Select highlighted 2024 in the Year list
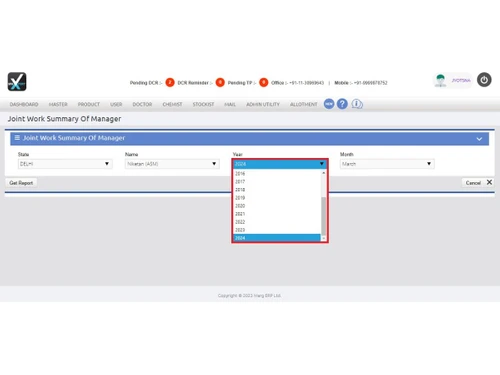This screenshot has height=375, width=500. pyautogui.click(x=277, y=238)
